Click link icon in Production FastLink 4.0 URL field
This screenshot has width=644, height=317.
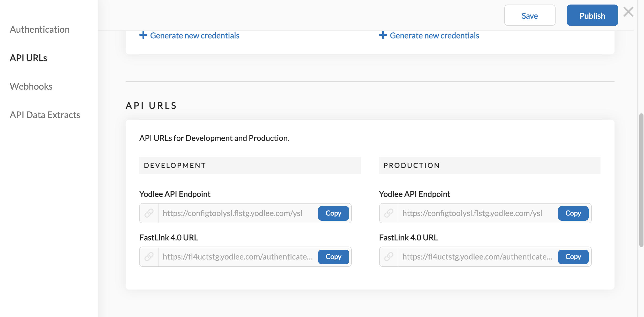coord(389,257)
